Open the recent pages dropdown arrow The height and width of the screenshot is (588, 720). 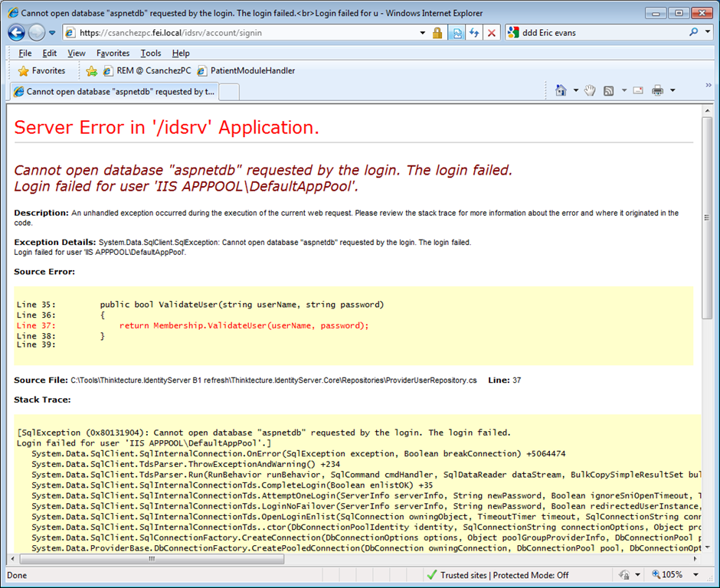point(52,33)
